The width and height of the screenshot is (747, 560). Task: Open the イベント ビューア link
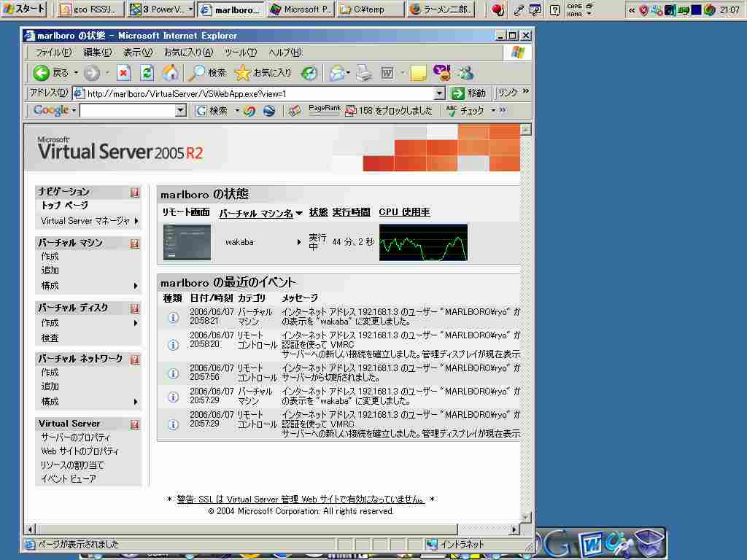click(69, 479)
